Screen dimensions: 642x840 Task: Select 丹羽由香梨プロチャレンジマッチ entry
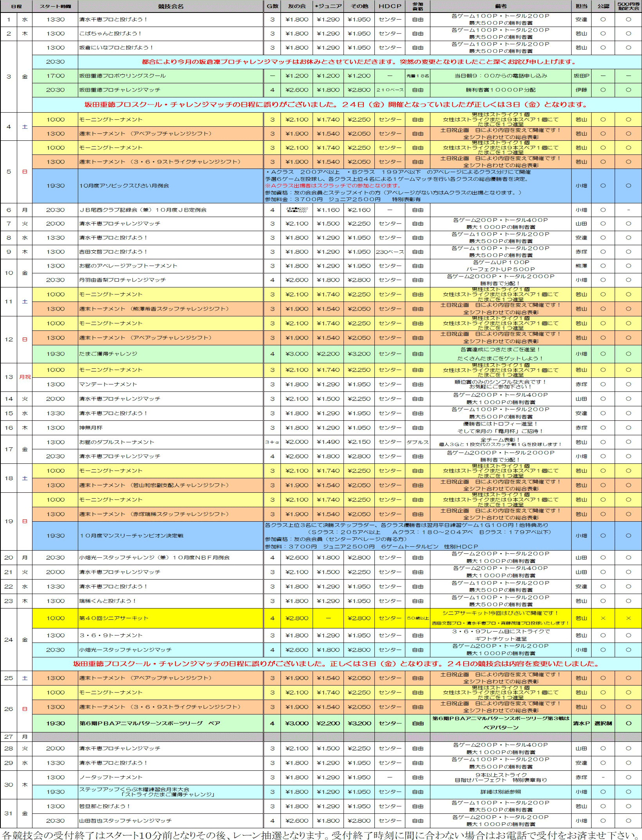click(x=122, y=280)
